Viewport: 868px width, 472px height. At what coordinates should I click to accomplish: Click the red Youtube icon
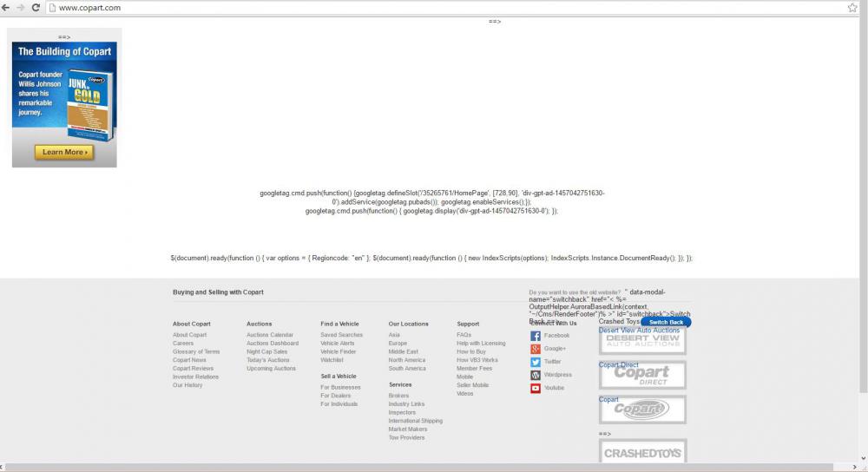[536, 388]
